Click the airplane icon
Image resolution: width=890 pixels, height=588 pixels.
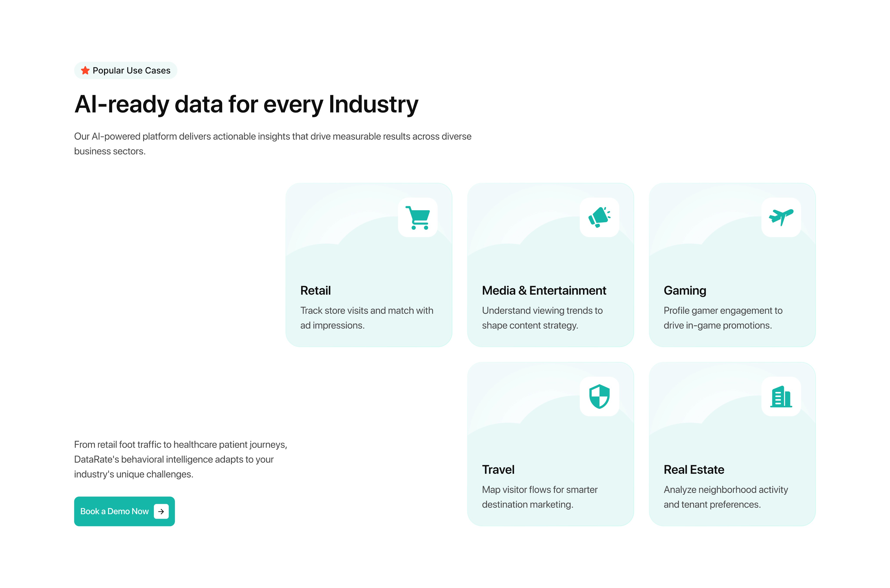781,217
